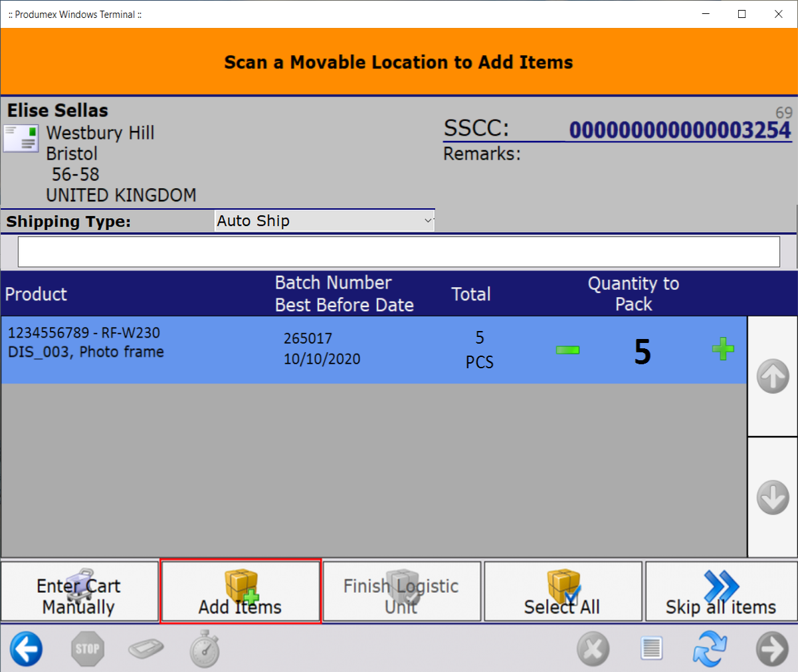
Task: Decrease quantity to pack with green minus
Action: point(567,350)
